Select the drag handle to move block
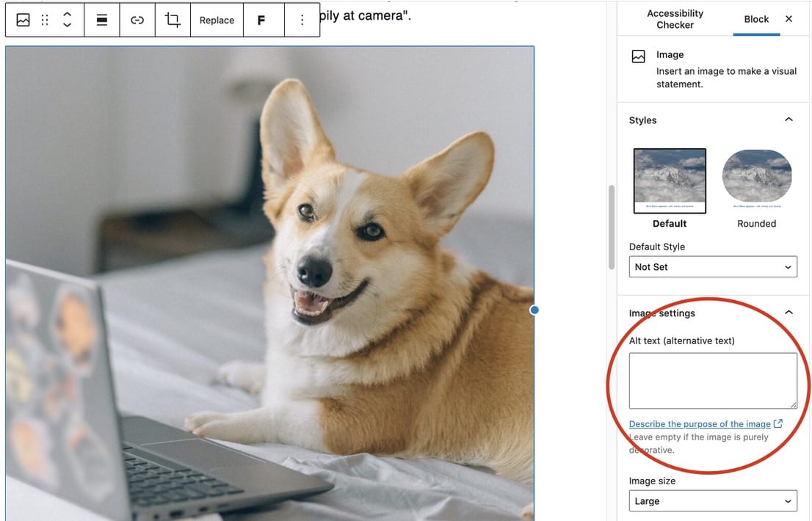 [44, 20]
